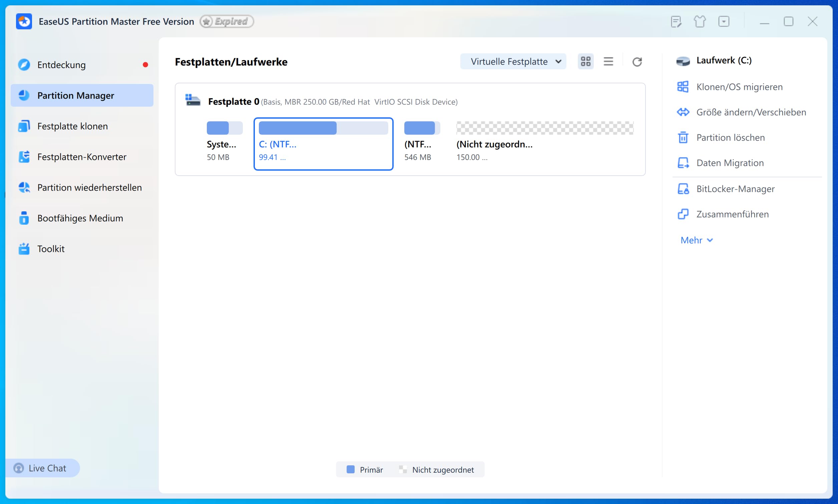Switch to grid view layout
Viewport: 838px width, 504px height.
pos(585,61)
